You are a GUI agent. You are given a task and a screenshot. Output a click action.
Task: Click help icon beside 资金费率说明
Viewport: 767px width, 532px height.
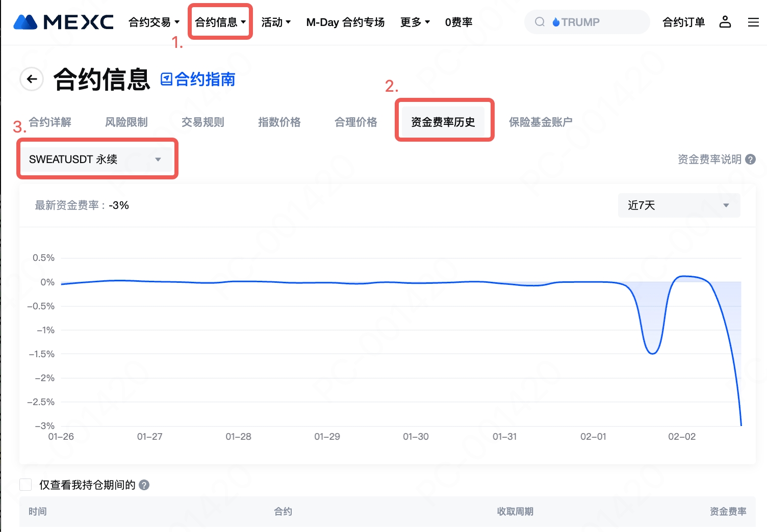[x=750, y=159]
